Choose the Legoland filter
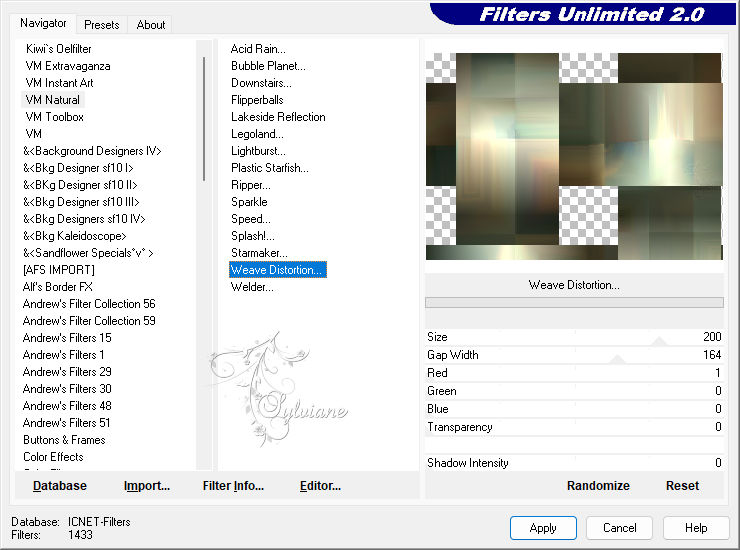The width and height of the screenshot is (740, 550). (x=257, y=134)
